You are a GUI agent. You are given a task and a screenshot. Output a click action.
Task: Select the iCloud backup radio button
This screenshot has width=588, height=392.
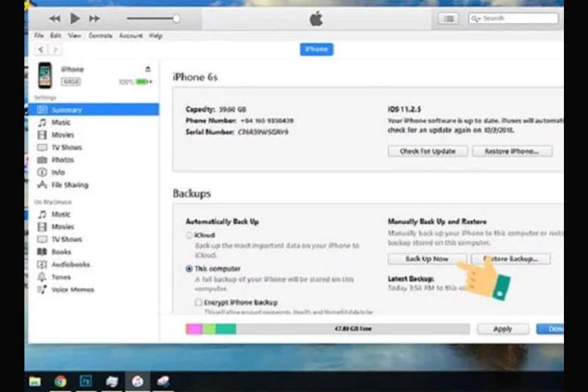pyautogui.click(x=189, y=235)
